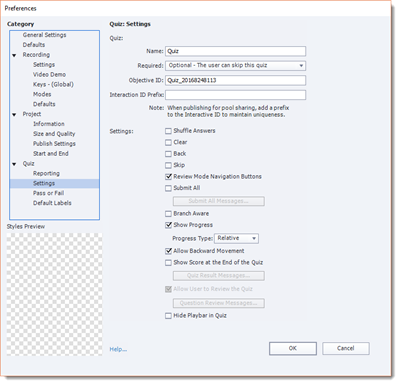Confirm preferences with the OK button
The height and width of the screenshot is (384, 399).
tap(293, 348)
